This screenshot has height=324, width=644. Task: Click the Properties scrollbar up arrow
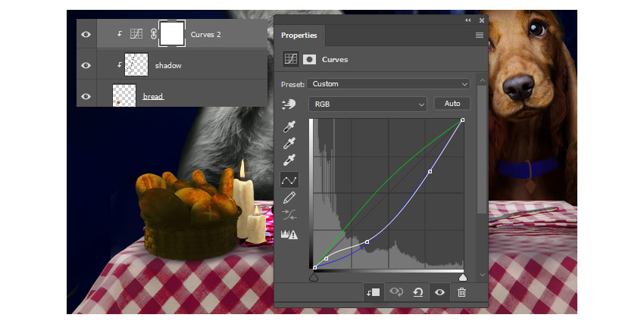(482, 80)
